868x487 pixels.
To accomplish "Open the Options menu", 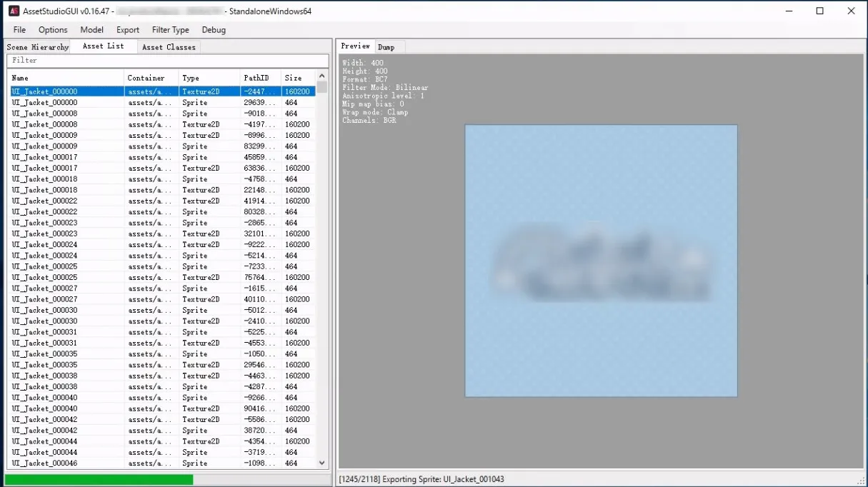I will [53, 30].
